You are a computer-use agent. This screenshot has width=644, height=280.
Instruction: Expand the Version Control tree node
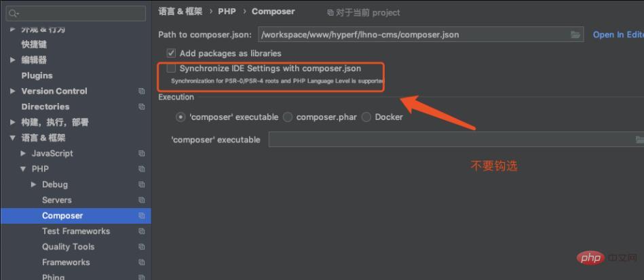click(x=13, y=91)
